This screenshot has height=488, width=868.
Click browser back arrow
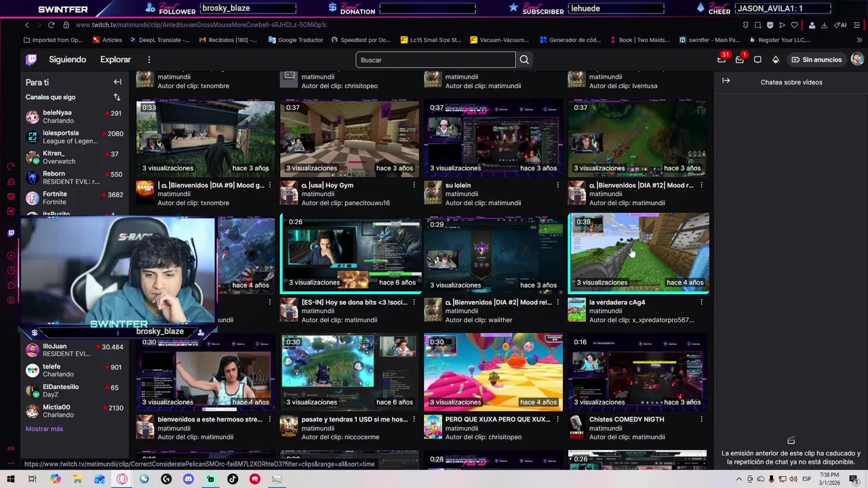27,25
